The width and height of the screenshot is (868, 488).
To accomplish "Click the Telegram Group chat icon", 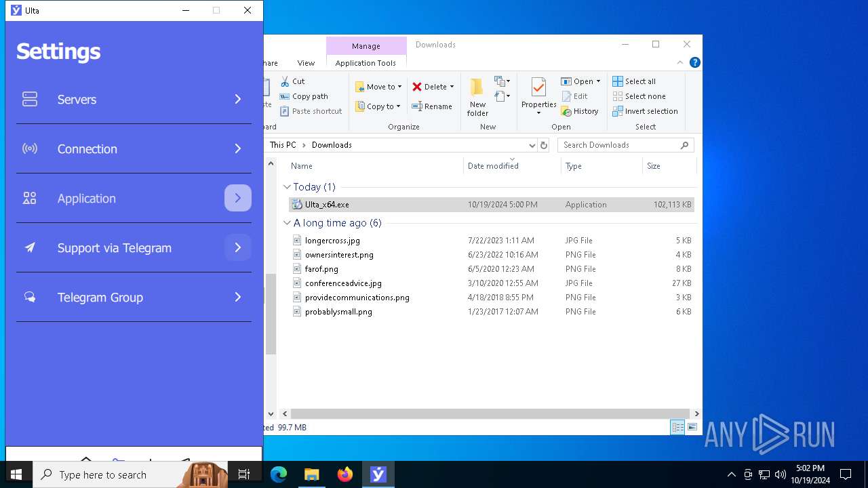I will tap(30, 297).
